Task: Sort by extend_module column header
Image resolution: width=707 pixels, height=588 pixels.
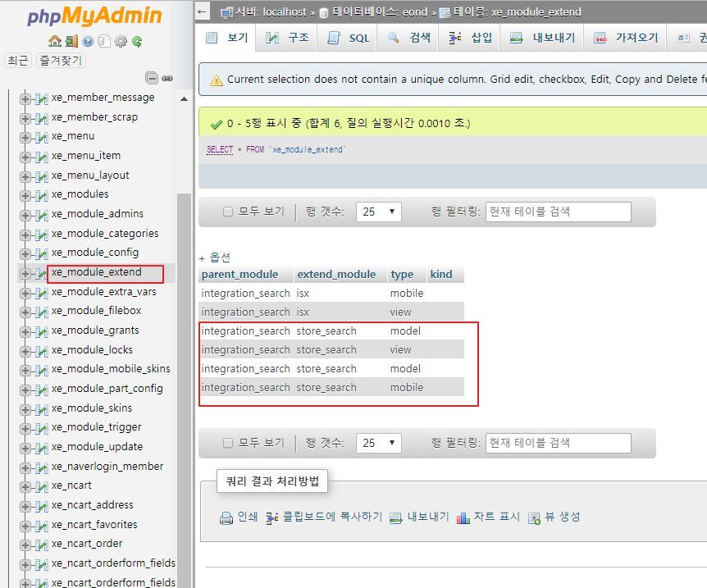Action: (336, 274)
